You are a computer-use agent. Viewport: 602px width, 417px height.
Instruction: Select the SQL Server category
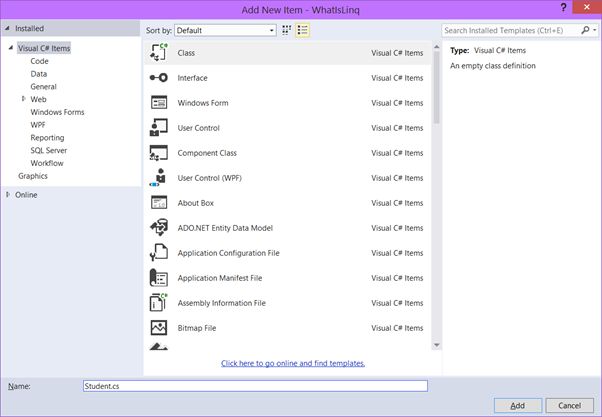(49, 150)
